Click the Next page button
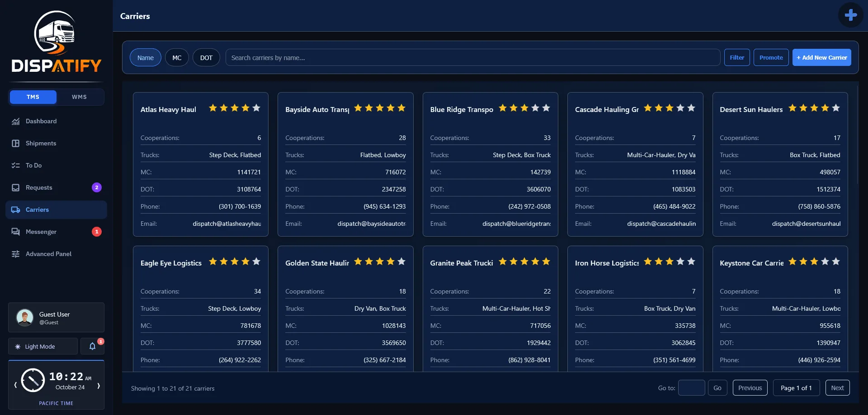 837,388
